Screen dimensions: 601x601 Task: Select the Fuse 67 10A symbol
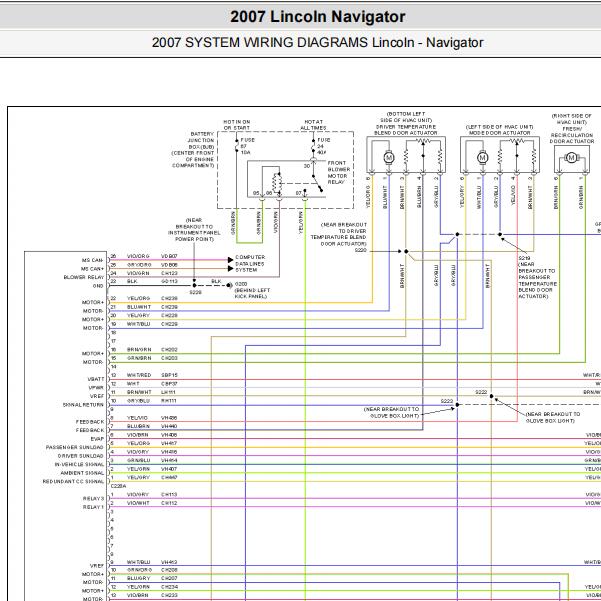coord(237,146)
